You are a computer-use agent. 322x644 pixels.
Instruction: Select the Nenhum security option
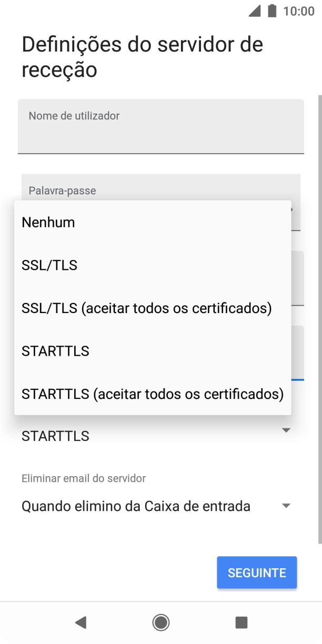[47, 222]
